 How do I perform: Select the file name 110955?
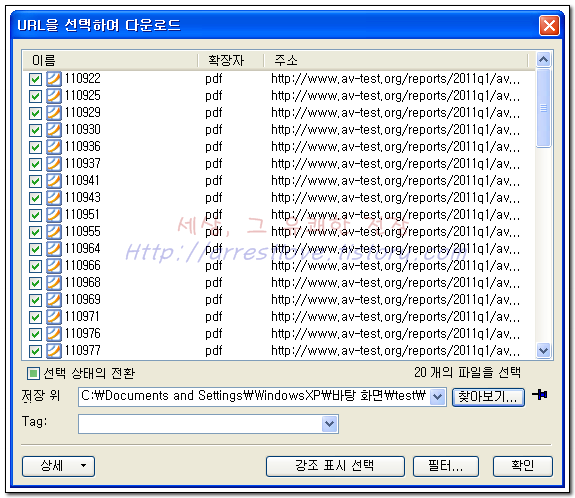coord(83,232)
